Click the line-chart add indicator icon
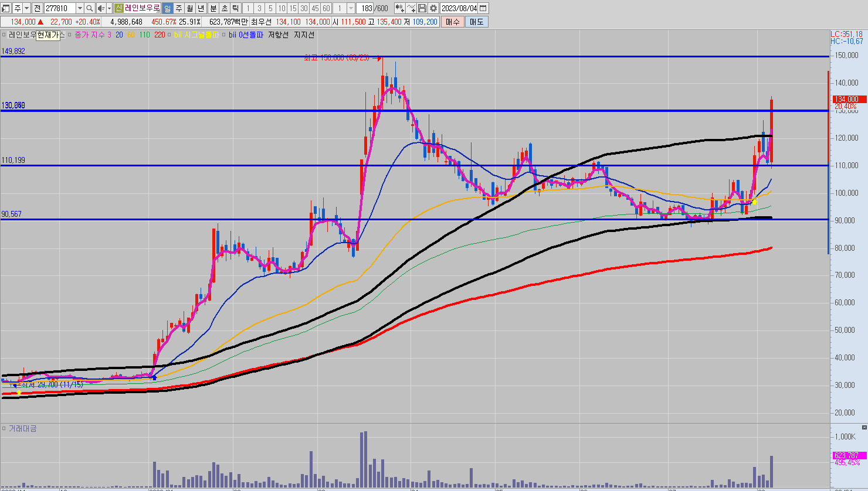The height and width of the screenshot is (491, 868). (x=411, y=8)
